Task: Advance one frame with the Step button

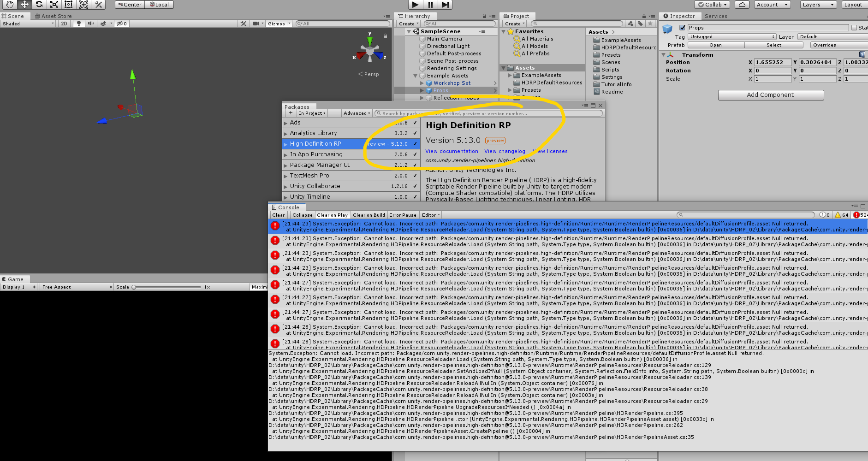Action: (445, 5)
